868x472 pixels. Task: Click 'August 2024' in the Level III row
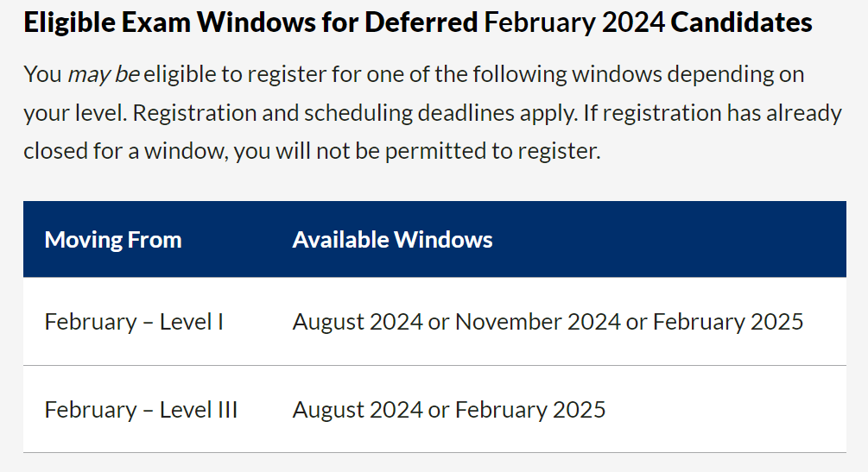358,409
